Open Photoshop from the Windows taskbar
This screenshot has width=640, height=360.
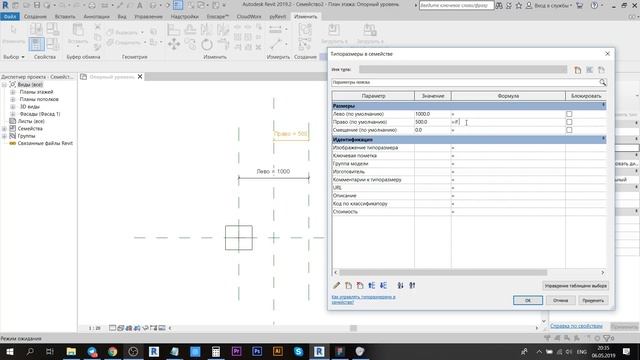(x=257, y=351)
